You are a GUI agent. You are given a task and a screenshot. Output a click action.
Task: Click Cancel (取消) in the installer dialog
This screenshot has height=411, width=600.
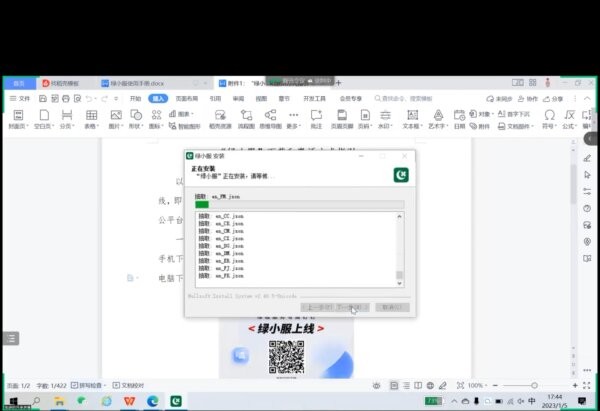[x=392, y=307]
